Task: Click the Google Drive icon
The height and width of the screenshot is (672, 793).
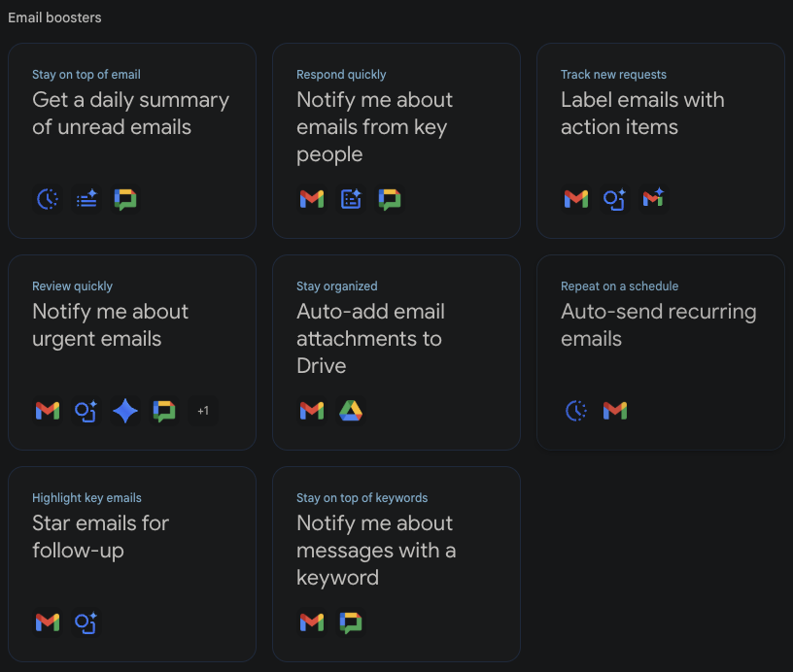Action: [x=351, y=411]
